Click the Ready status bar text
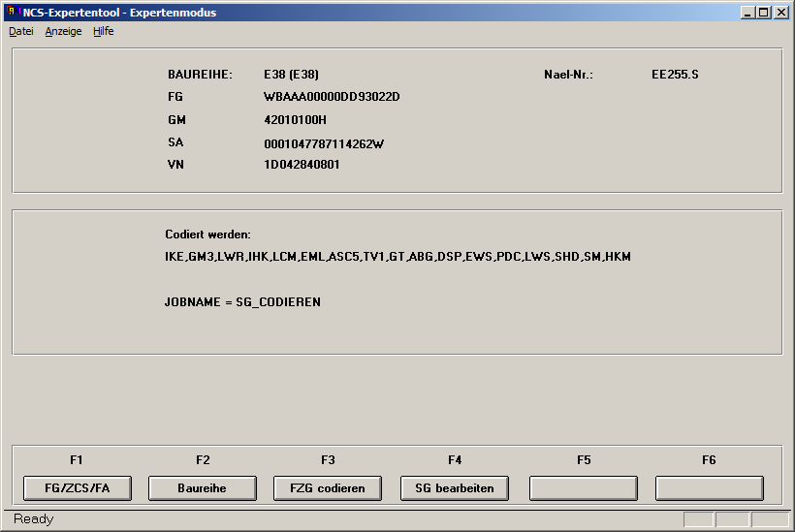 [34, 519]
